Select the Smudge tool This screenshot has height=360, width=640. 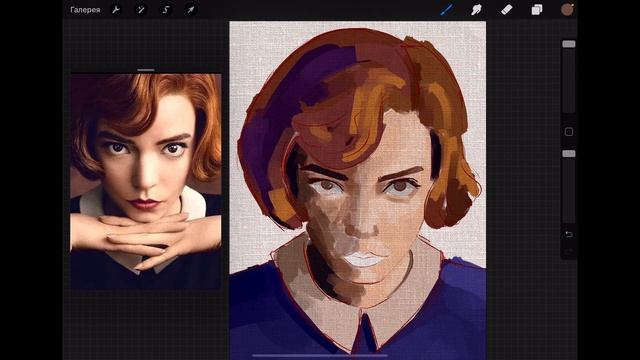[476, 9]
